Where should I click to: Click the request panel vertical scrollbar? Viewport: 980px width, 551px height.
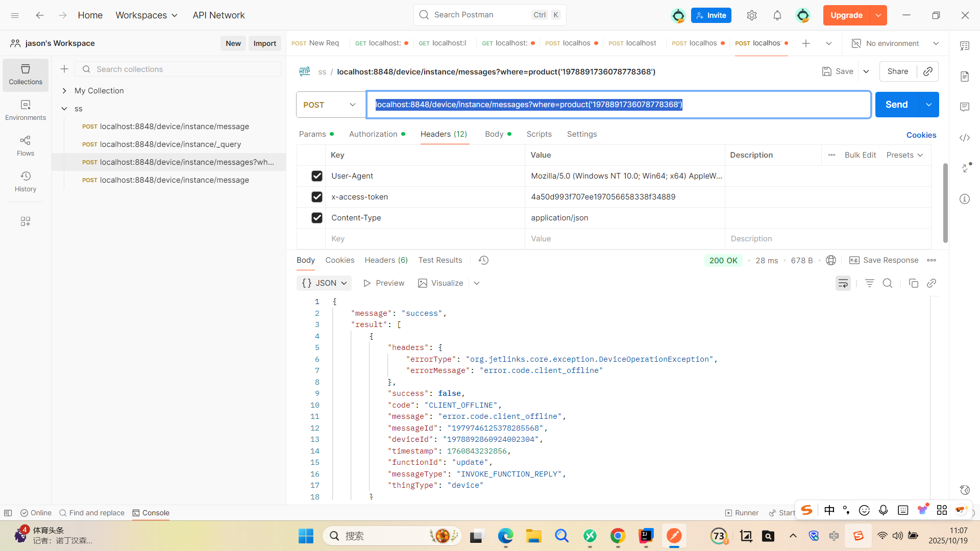click(x=945, y=204)
